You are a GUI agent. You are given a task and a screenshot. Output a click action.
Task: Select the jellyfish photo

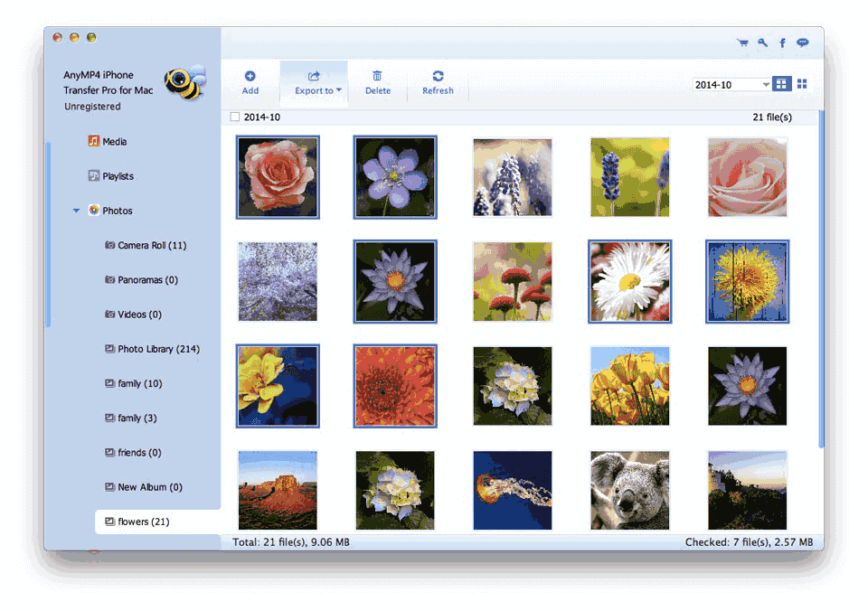tap(513, 491)
